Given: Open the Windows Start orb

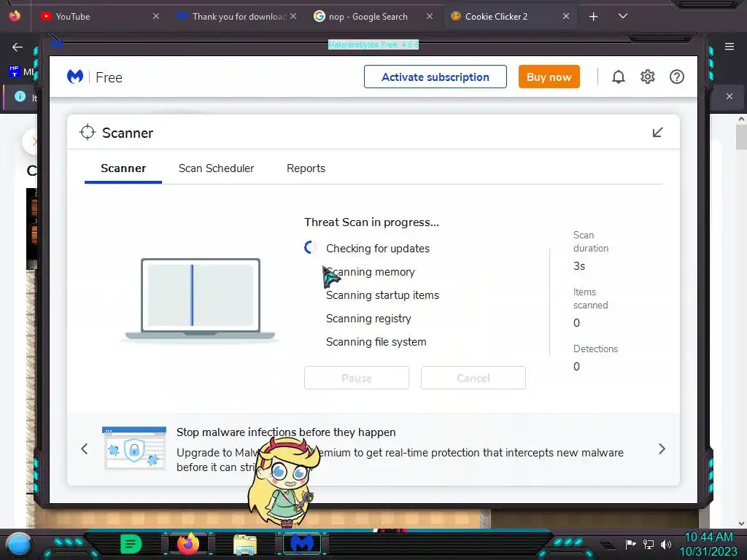Looking at the screenshot, I should tap(20, 544).
